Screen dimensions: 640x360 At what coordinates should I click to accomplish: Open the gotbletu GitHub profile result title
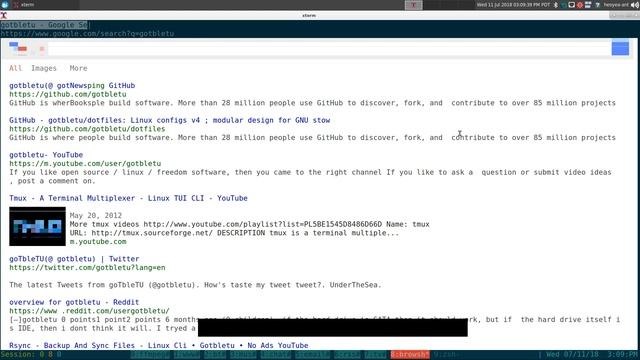[x=72, y=85]
